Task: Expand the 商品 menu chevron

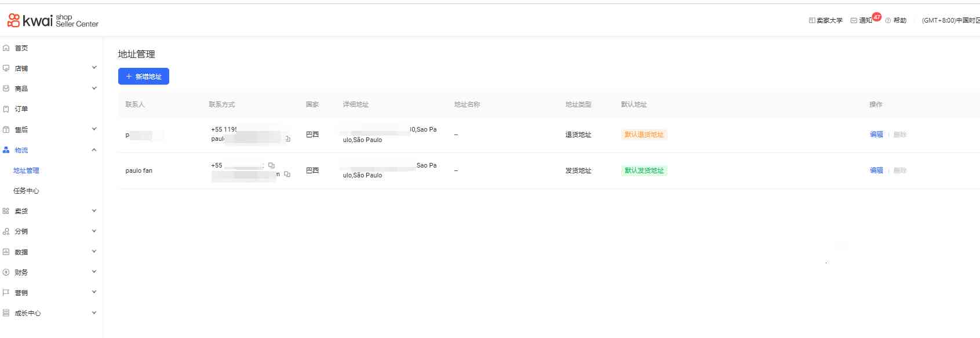Action: pos(94,89)
